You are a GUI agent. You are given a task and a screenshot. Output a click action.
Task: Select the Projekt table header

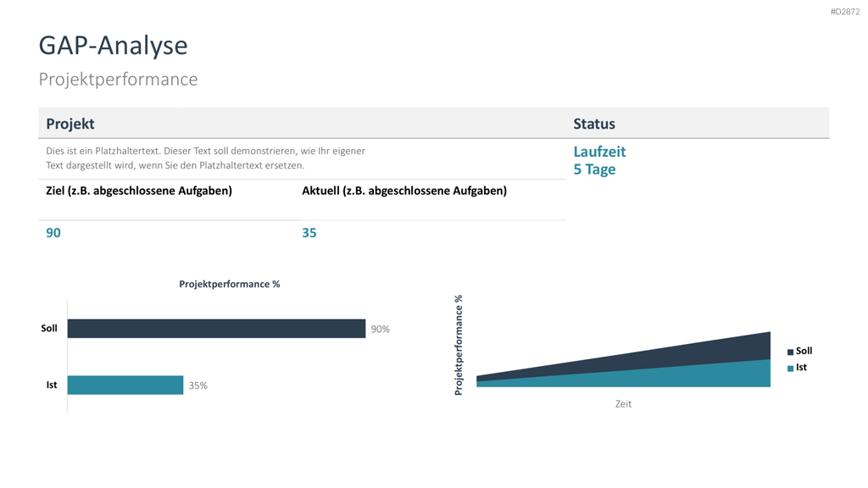70,124
